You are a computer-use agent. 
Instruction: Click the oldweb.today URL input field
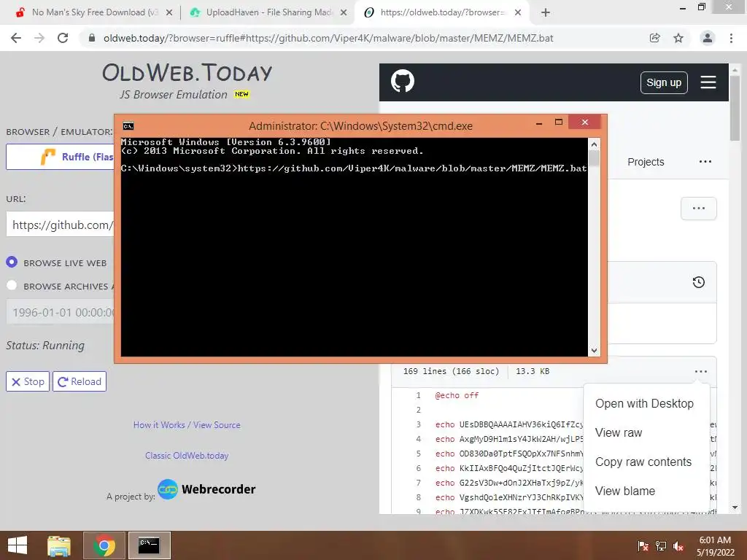point(60,225)
